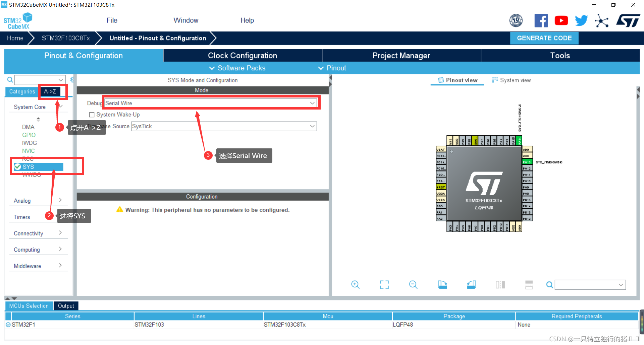Open the Debug mode dropdown
Viewport: 644px width, 345px height.
[211, 103]
